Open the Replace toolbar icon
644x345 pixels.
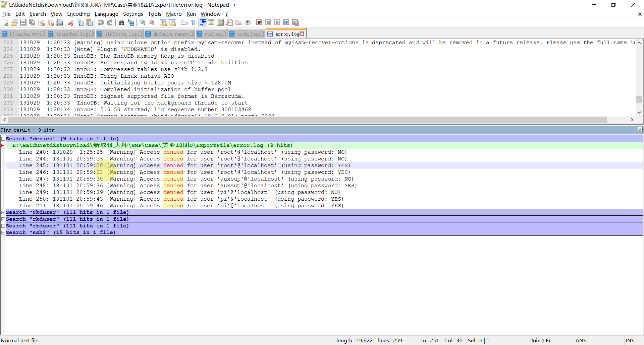[131, 22]
